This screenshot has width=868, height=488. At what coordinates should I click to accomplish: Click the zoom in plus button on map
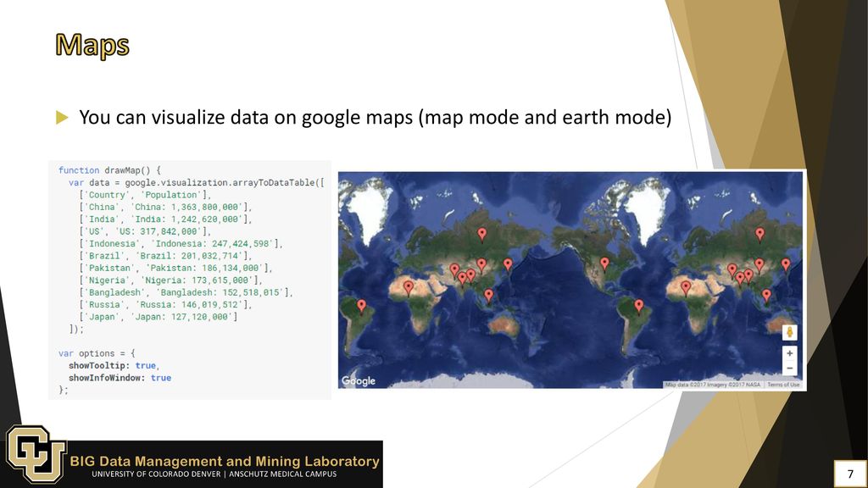click(x=789, y=353)
